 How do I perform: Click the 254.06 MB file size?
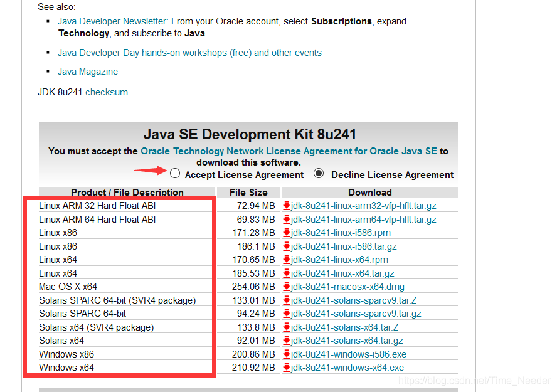253,287
